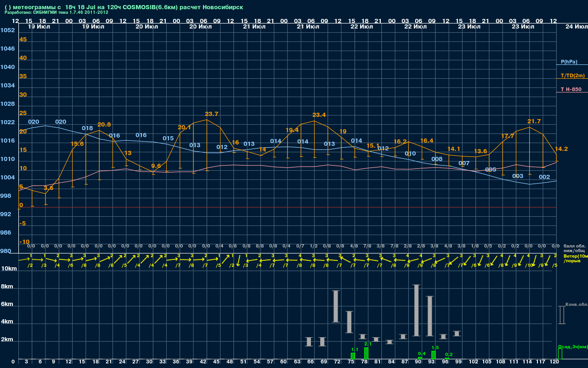This screenshot has height=368, width=588.
Task: Select the T/TD(2m) legend label
Action: coord(572,75)
